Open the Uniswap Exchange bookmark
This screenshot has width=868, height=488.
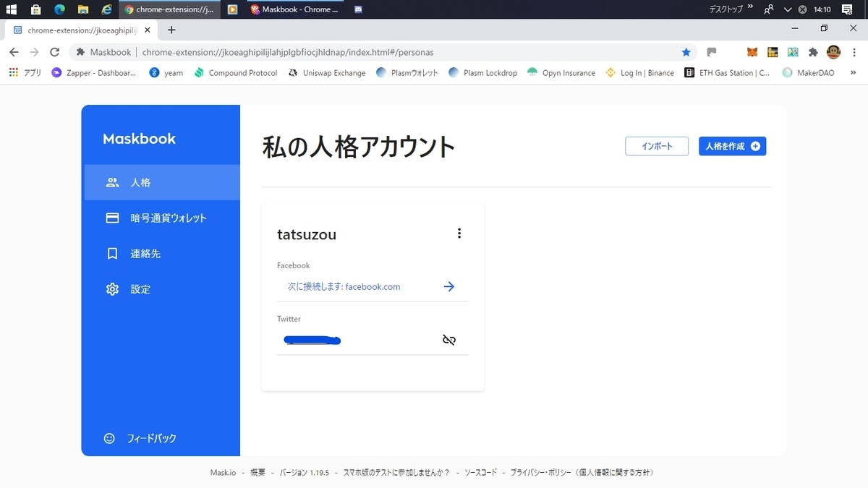328,72
